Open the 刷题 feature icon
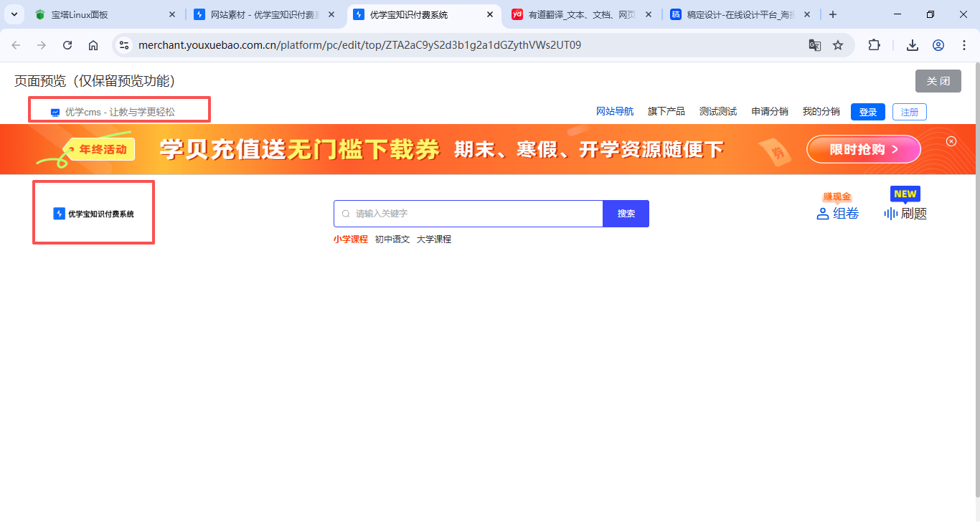 point(891,214)
